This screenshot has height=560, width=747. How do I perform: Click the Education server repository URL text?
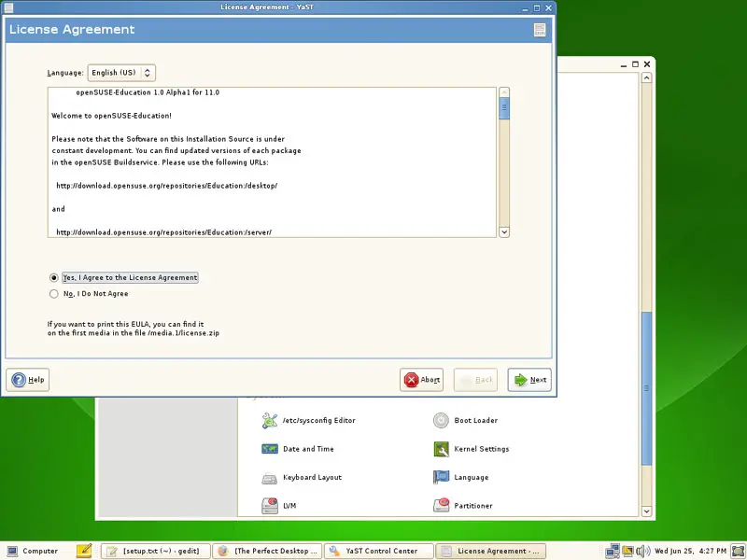point(164,232)
